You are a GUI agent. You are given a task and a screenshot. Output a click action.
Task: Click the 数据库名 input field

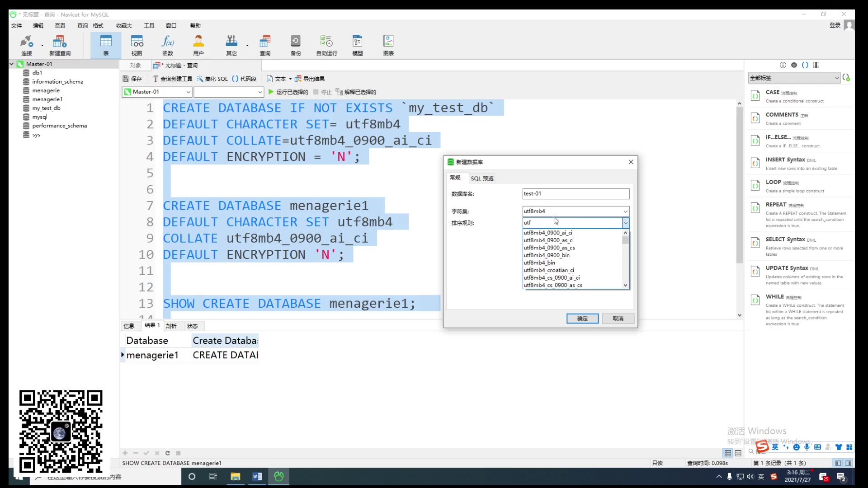(576, 193)
